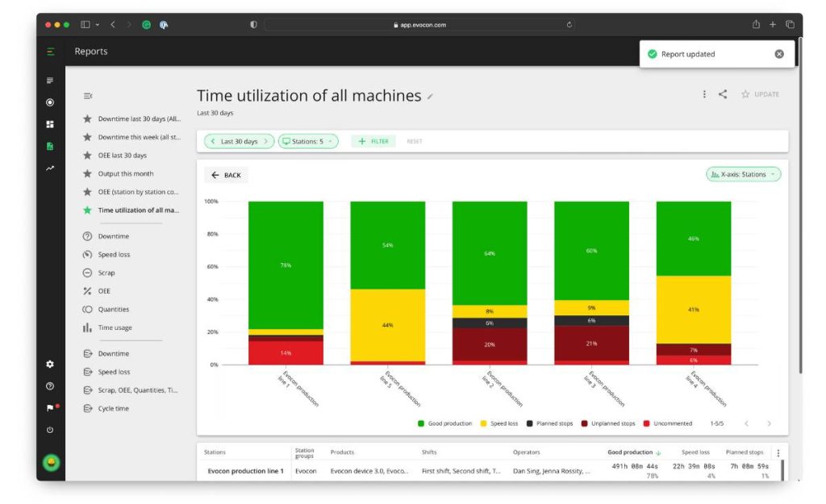The width and height of the screenshot is (826, 504).
Task: Open OEE station by station comparison report
Action: [131, 192]
